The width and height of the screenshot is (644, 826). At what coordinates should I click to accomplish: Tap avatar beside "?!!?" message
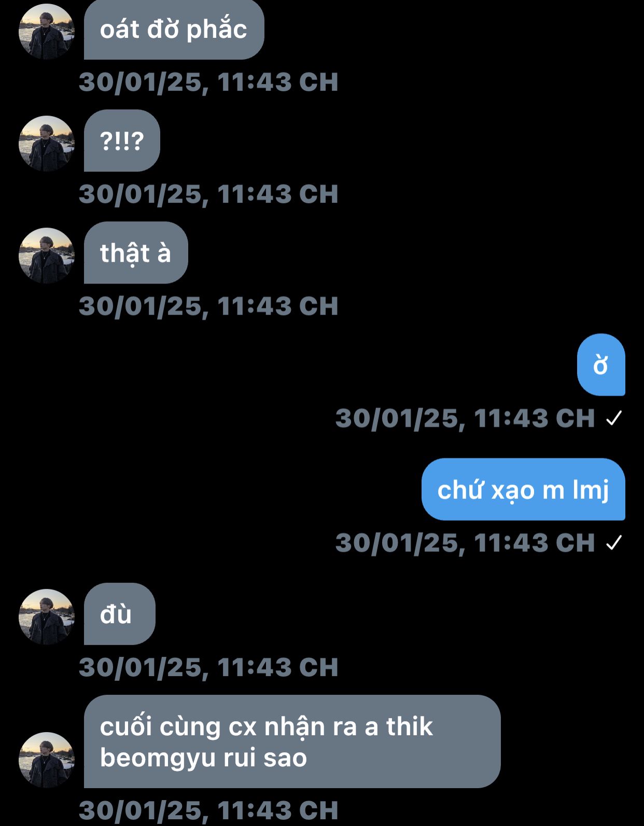pos(47,144)
